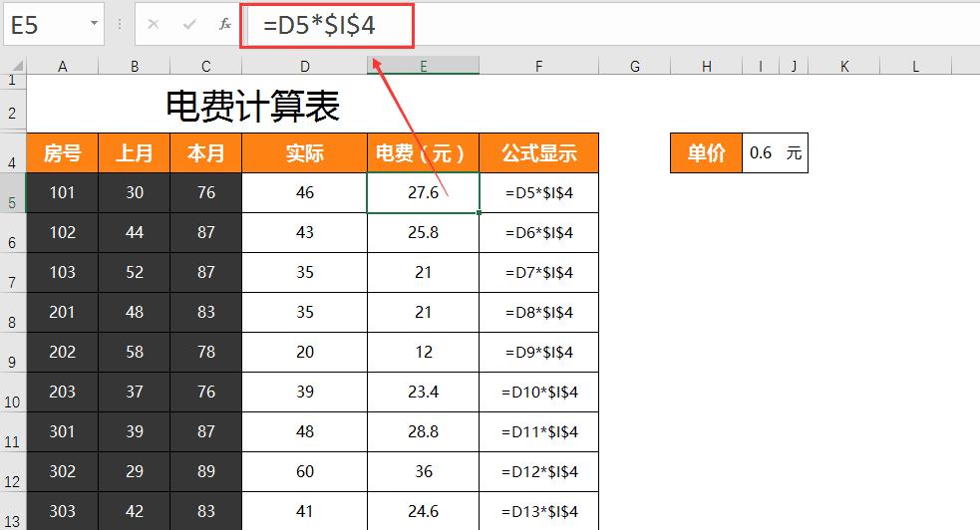The image size is (980, 530).
Task: Select column A header
Action: [63, 66]
